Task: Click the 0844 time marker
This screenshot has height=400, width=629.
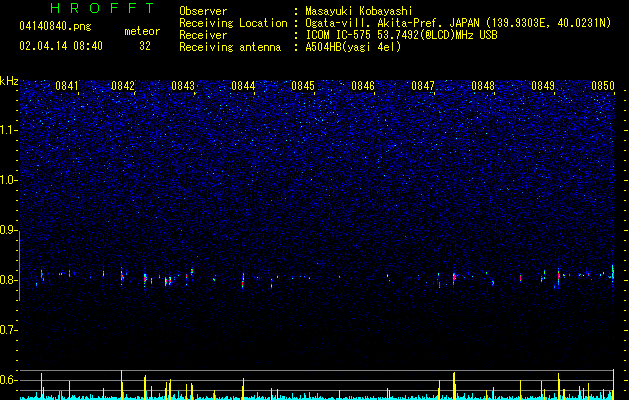Action: coord(243,86)
